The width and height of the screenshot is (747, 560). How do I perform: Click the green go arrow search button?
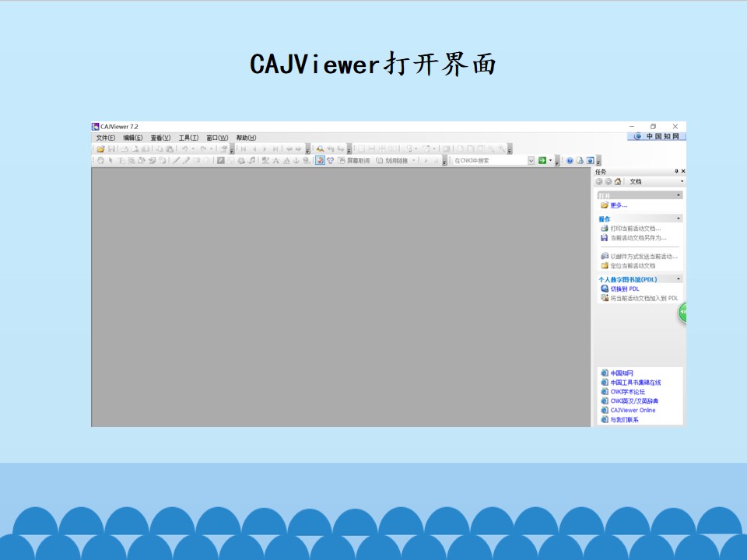point(542,160)
